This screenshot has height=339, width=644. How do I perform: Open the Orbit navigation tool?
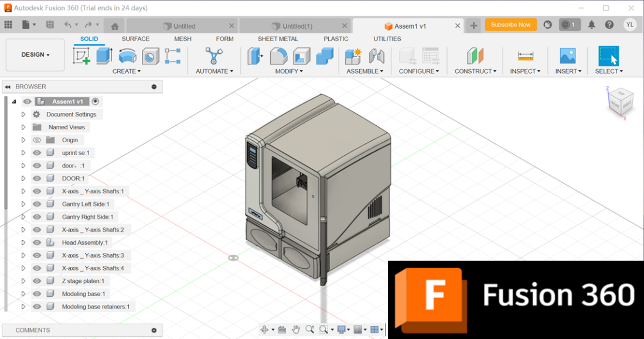click(x=264, y=329)
